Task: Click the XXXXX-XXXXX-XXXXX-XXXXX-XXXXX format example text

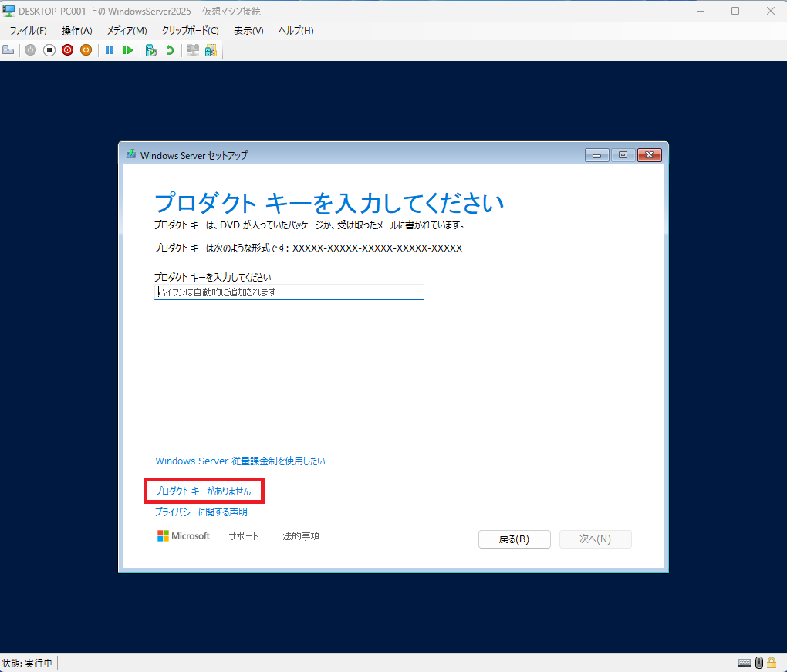Action: (377, 248)
